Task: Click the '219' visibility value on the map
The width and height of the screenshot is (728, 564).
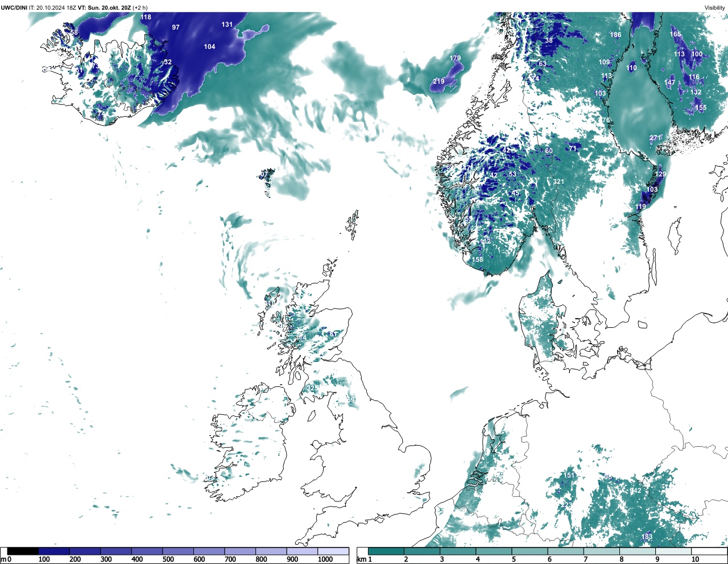Action: pyautogui.click(x=439, y=81)
